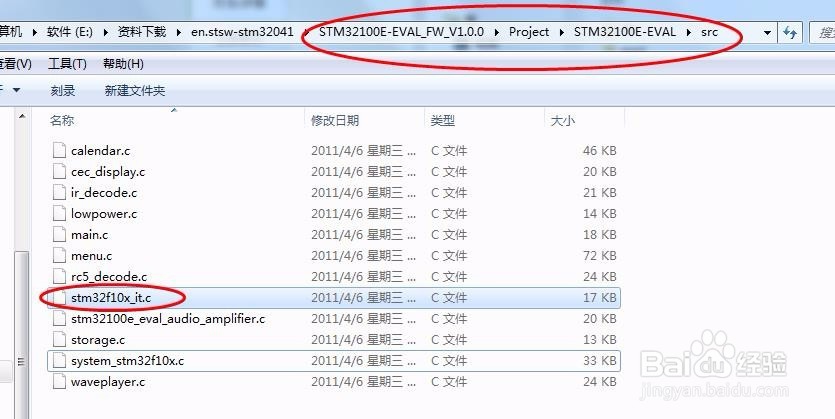This screenshot has height=419, width=835.
Task: Click the navigation pane scroll up arrow
Action: click(22, 116)
